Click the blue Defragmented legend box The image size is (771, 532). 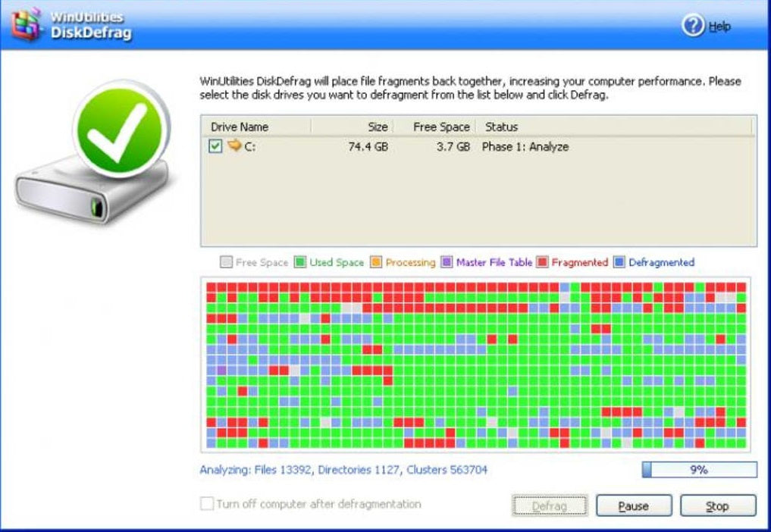click(619, 262)
